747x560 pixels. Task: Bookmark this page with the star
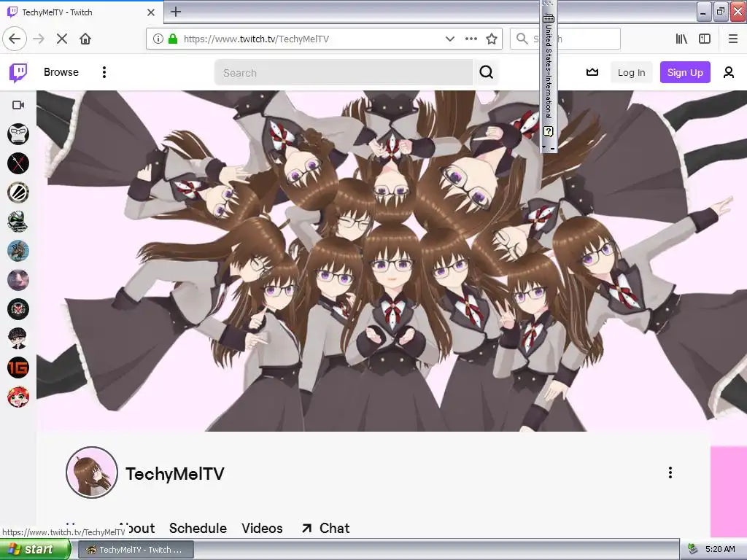pos(492,39)
